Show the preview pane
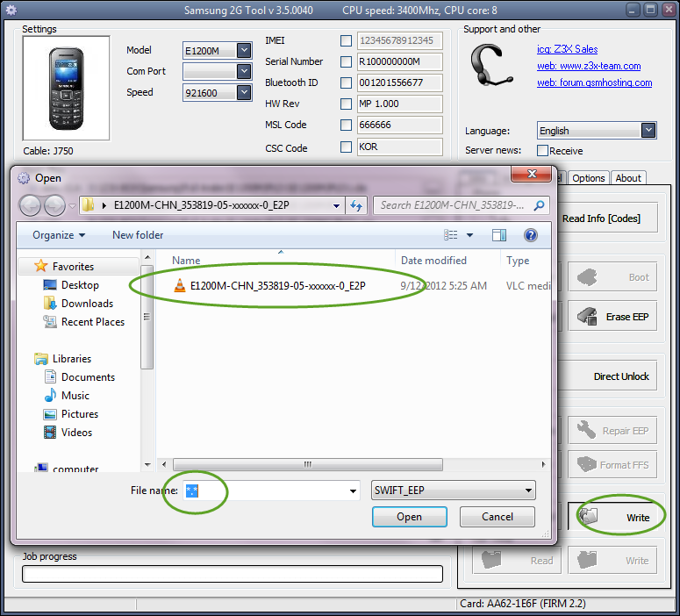This screenshot has width=680, height=616. [x=499, y=235]
